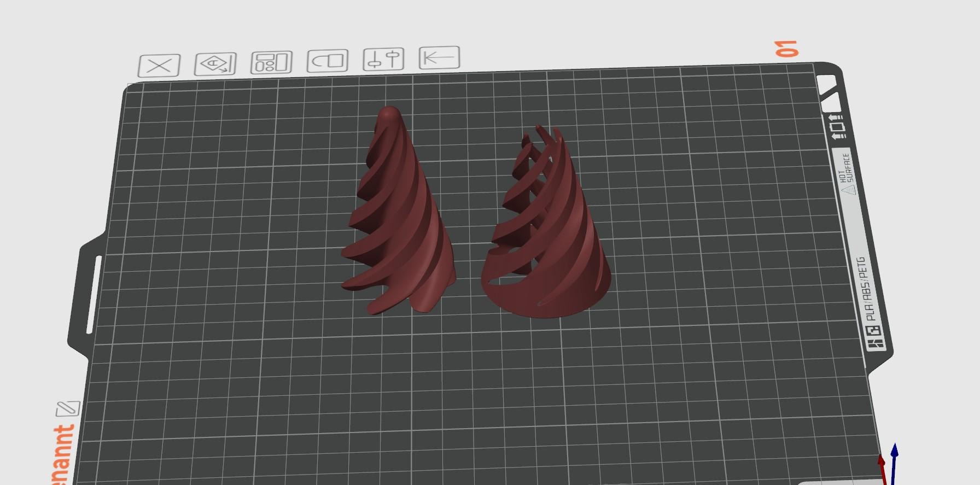Run auto-arrange for plate objects
The image size is (980, 485).
tap(271, 62)
